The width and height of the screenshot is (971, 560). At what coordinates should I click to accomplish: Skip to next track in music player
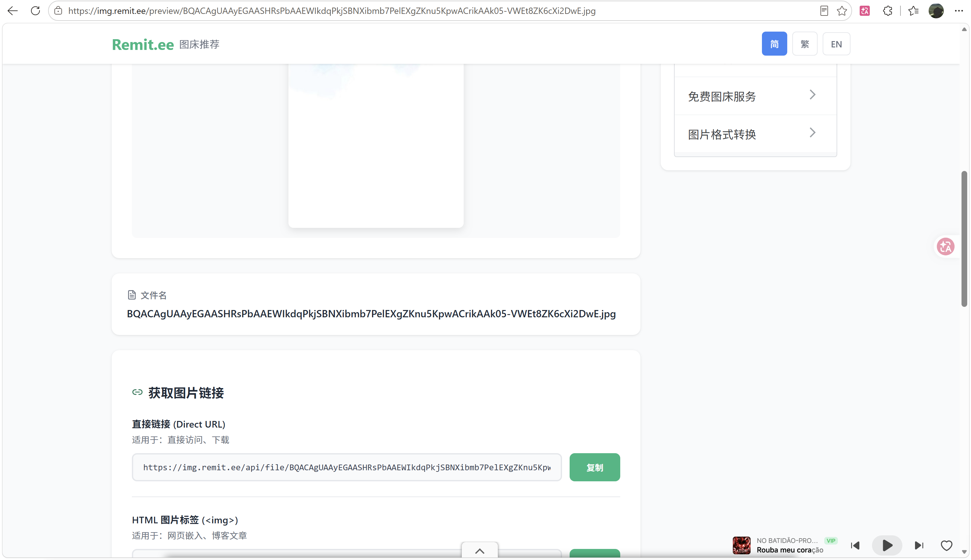click(919, 545)
